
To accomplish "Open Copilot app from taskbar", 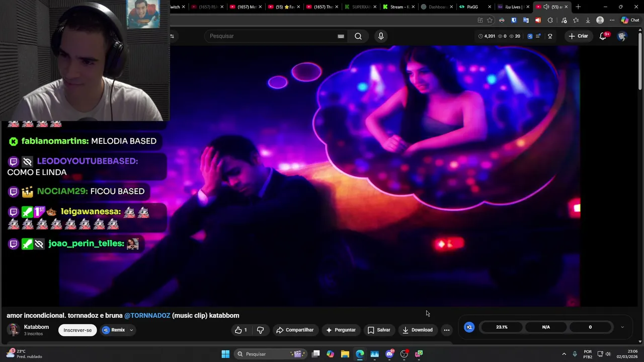I will pyautogui.click(x=330, y=354).
